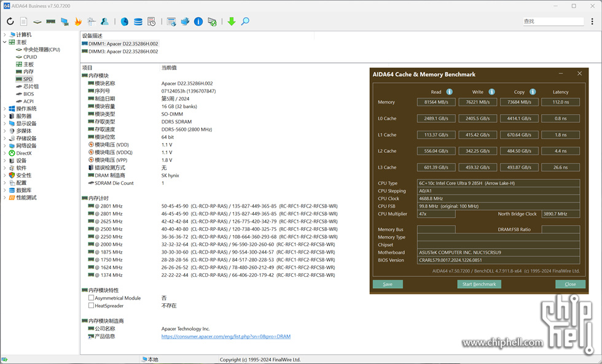Expand the 多媒体 tree node

pyautogui.click(x=5, y=131)
